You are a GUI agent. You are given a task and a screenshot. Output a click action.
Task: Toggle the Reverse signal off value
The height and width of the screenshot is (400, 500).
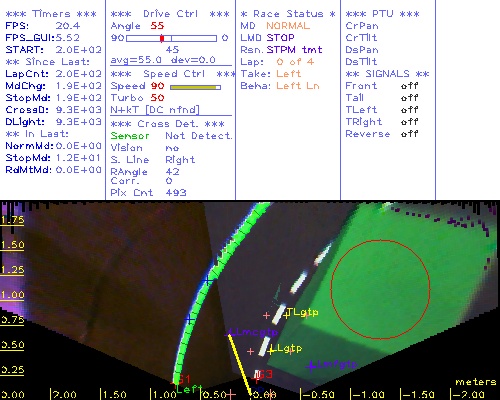(x=409, y=134)
